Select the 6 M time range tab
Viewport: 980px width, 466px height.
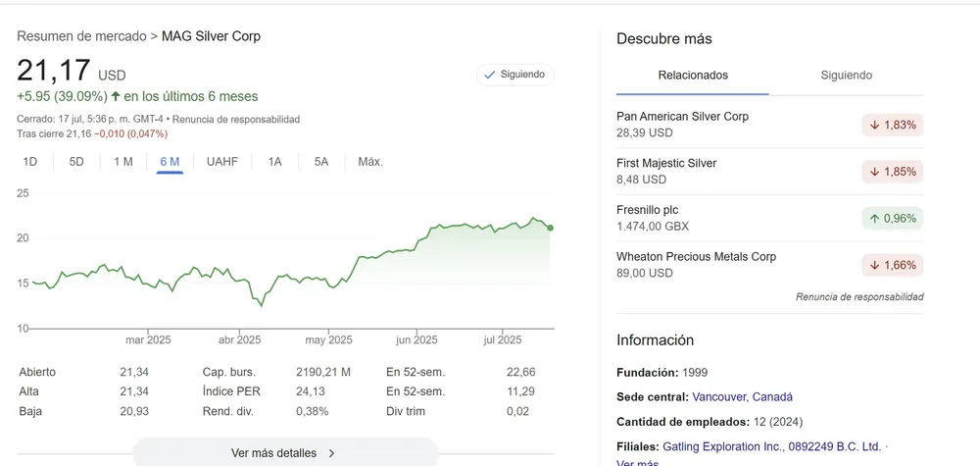click(170, 162)
